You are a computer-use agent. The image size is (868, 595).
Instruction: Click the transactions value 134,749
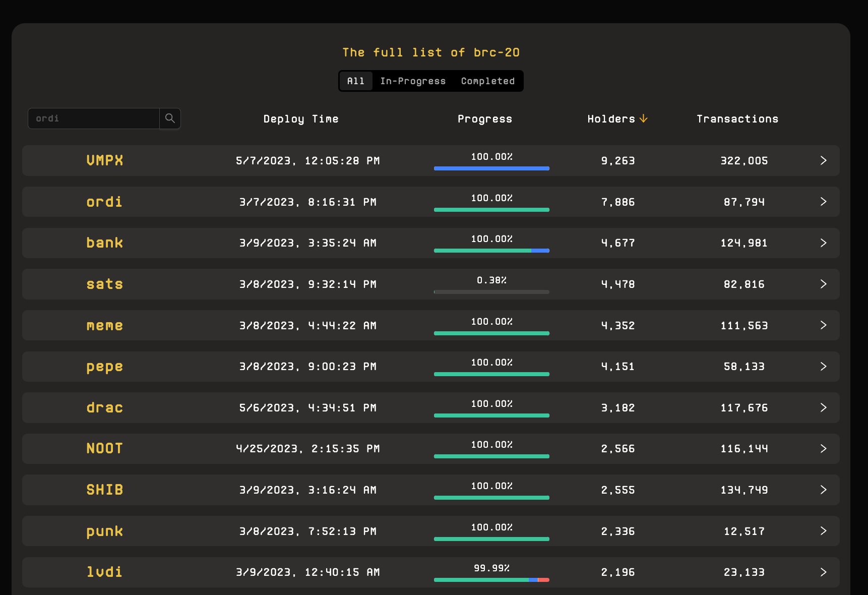(744, 490)
